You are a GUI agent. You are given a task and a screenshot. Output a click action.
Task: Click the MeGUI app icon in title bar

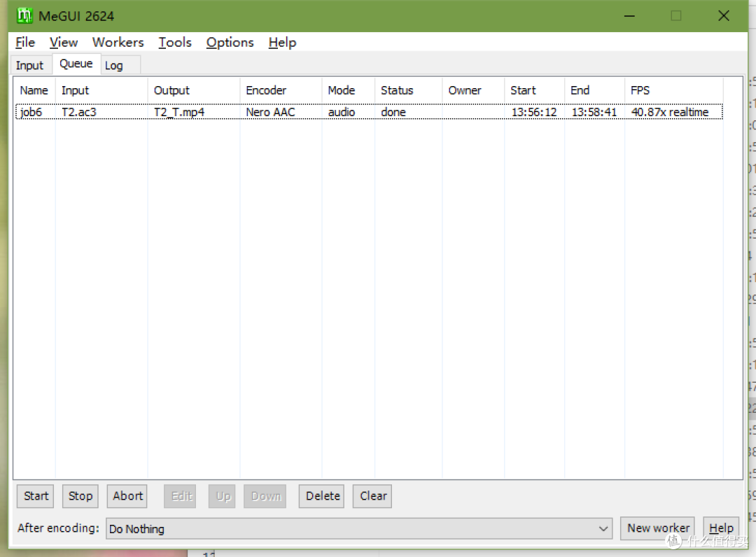(24, 16)
